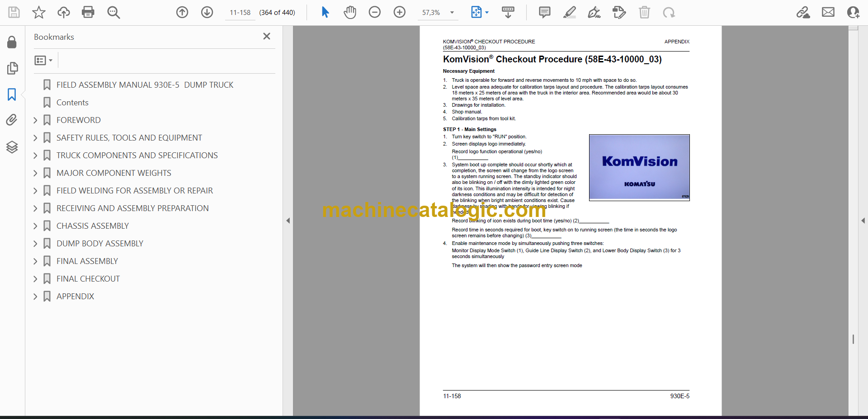Open bookmarks options menu dropdown
This screenshot has width=868, height=419.
tap(43, 60)
